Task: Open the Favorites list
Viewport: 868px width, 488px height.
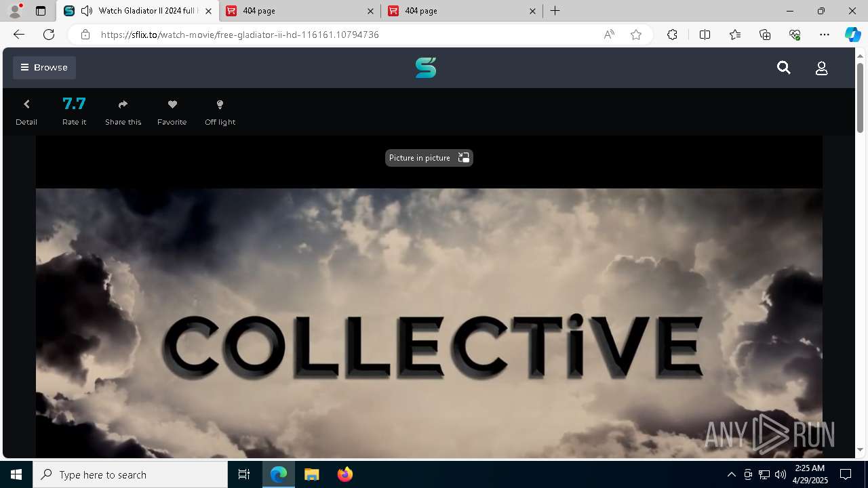Action: pos(735,35)
